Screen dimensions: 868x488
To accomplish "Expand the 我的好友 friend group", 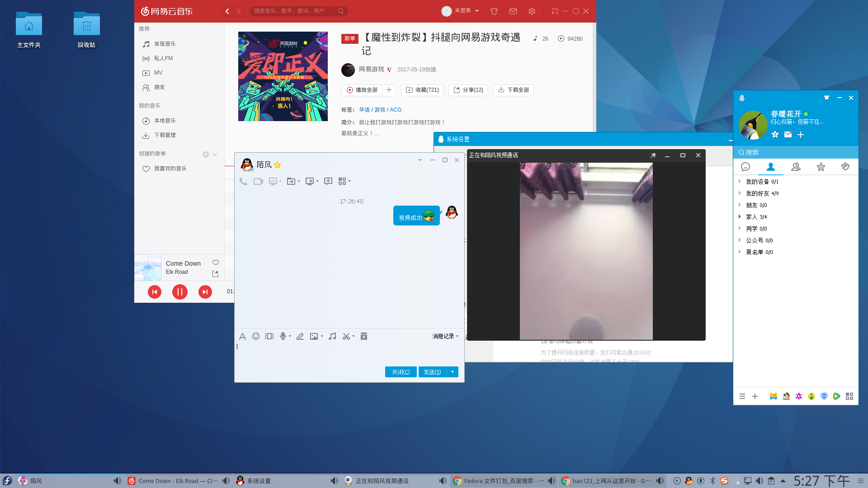I will pos(758,193).
